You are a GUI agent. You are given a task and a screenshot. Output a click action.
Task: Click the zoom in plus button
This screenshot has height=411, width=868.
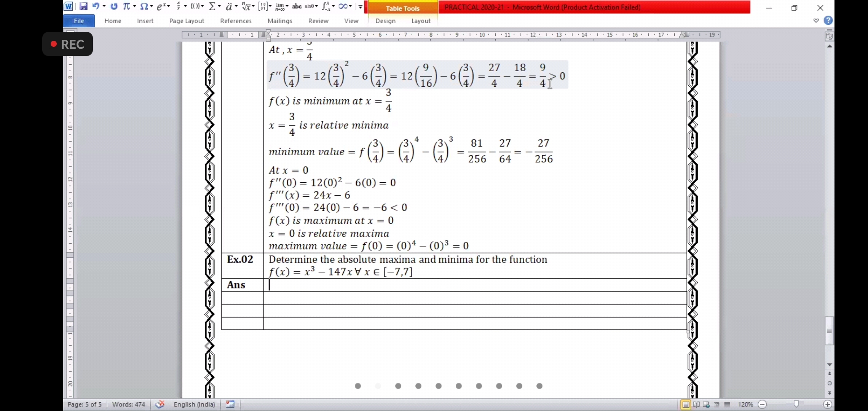tap(828, 404)
